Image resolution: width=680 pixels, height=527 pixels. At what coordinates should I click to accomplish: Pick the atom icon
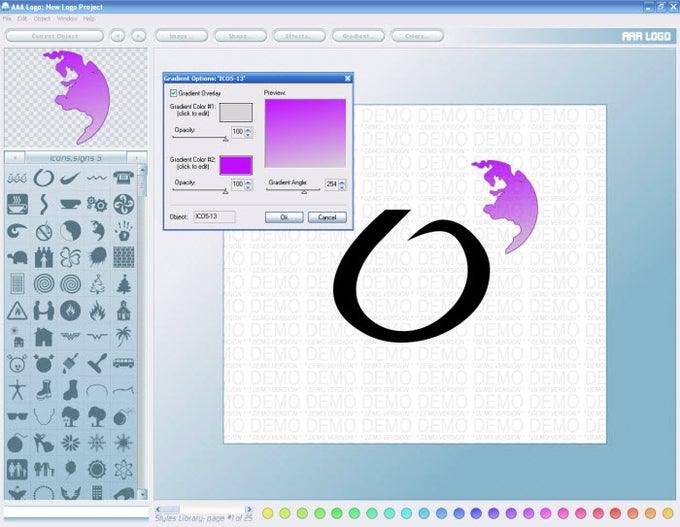pyautogui.click(x=124, y=469)
